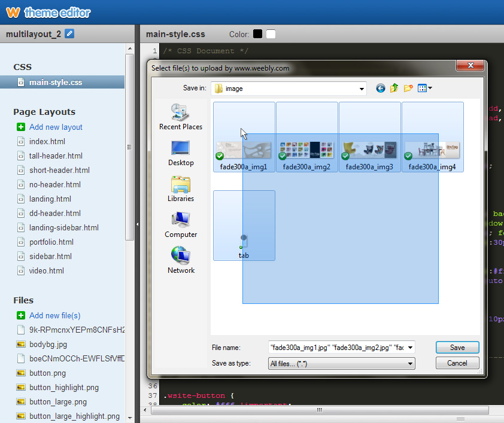Open main-style.css in the CSS list
Viewport: 504px width, 423px height.
tap(55, 82)
